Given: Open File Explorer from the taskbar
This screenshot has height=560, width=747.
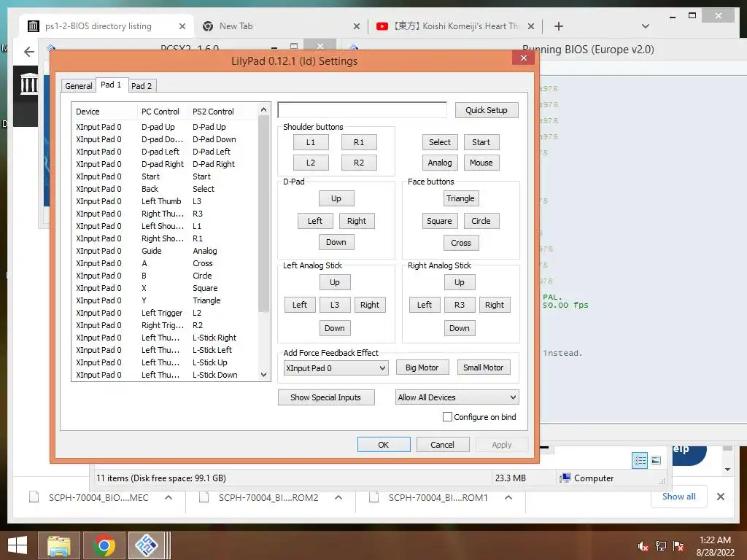Looking at the screenshot, I should point(59,545).
